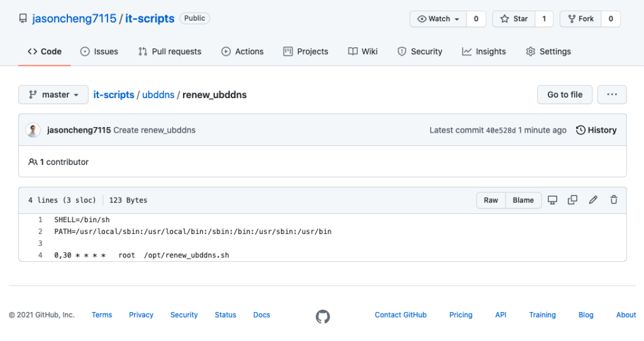Open the footer Security link
This screenshot has height=341, width=644.
click(x=184, y=315)
